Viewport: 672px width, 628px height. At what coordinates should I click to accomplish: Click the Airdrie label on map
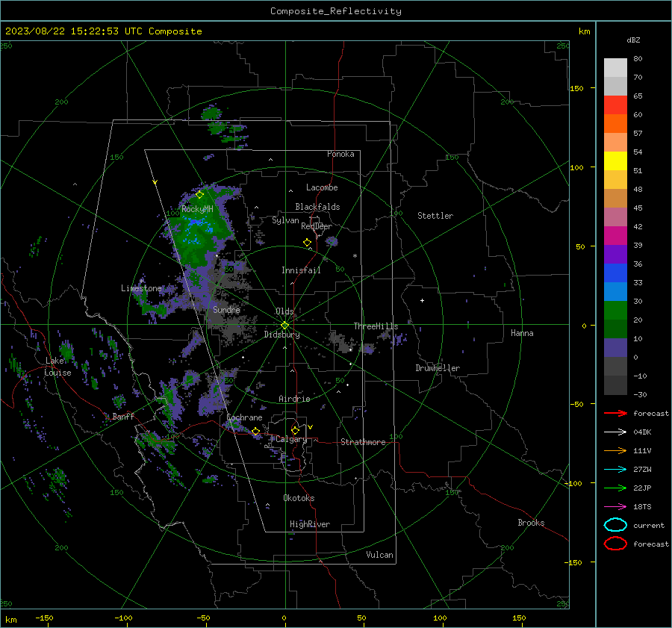pos(294,399)
